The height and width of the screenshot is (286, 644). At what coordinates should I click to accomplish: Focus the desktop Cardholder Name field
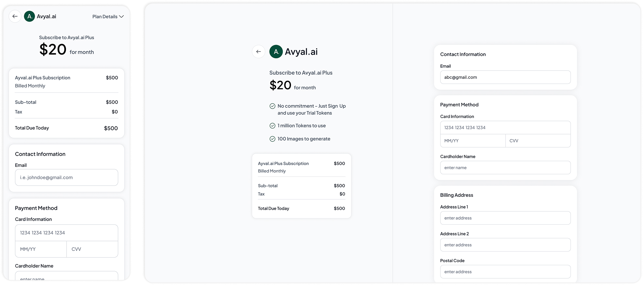(506, 167)
